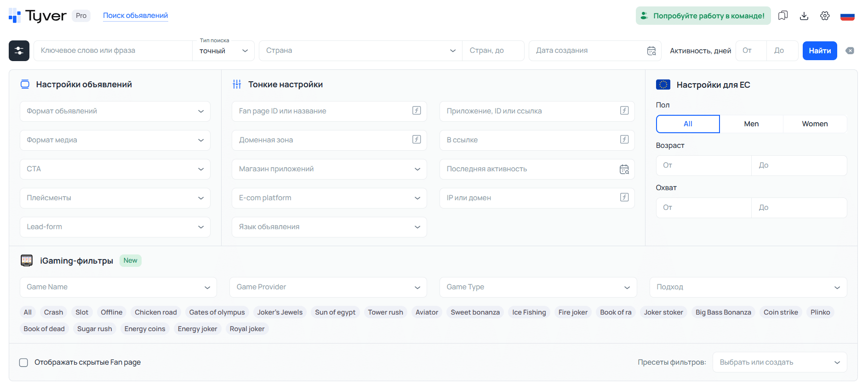The height and width of the screenshot is (389, 868).
Task: Expand the CTA dropdown
Action: pyautogui.click(x=115, y=169)
